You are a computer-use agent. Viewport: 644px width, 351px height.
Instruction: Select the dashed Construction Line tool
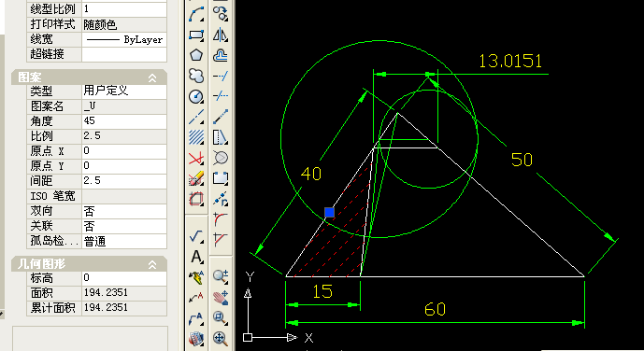pos(196,117)
